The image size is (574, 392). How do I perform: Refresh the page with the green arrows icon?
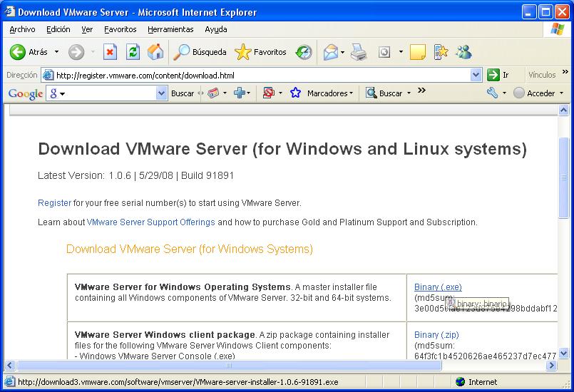pos(133,52)
